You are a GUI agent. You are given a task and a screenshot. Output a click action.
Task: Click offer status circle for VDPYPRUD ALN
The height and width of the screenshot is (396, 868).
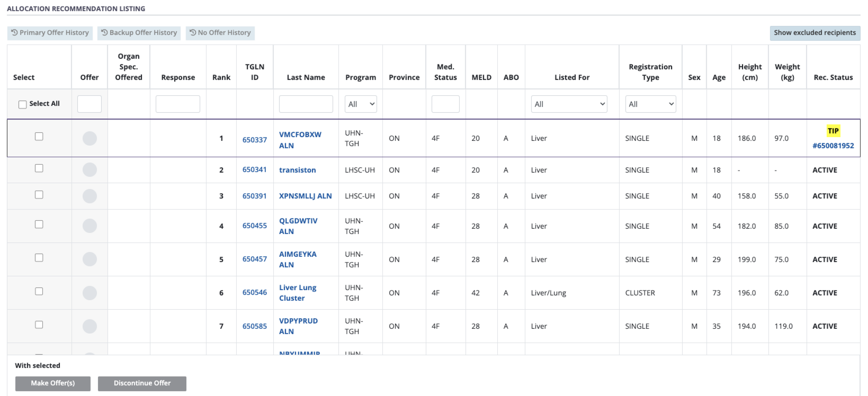(x=90, y=326)
